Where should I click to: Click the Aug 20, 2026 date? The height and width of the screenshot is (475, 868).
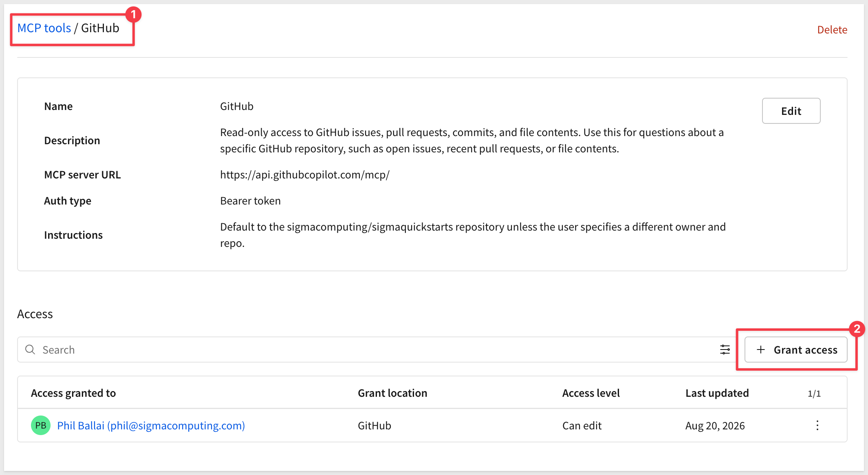pos(715,426)
